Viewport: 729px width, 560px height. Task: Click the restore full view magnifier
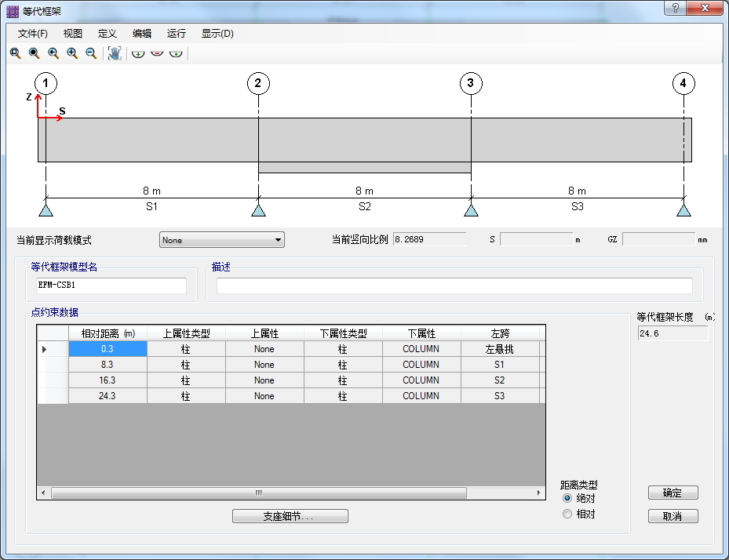click(34, 53)
